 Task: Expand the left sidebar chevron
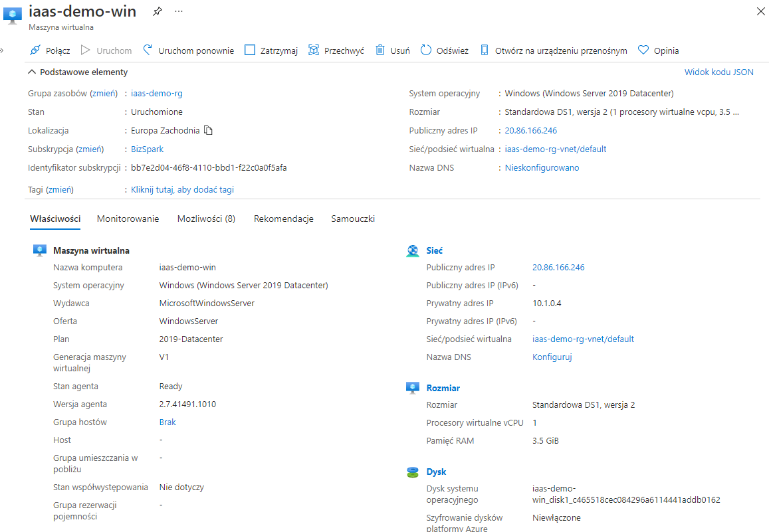2,50
